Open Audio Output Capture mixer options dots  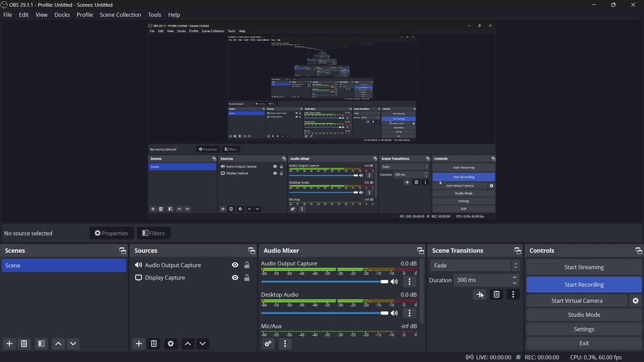[409, 282]
